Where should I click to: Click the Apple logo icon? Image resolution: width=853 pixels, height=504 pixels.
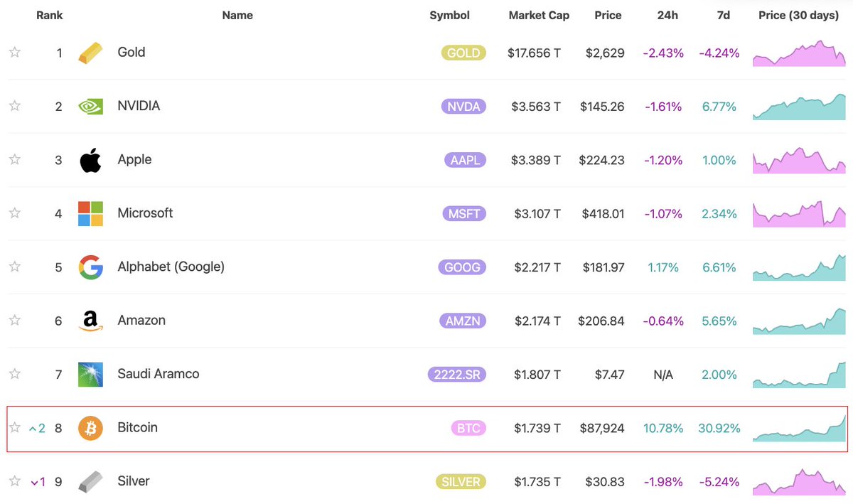90,160
